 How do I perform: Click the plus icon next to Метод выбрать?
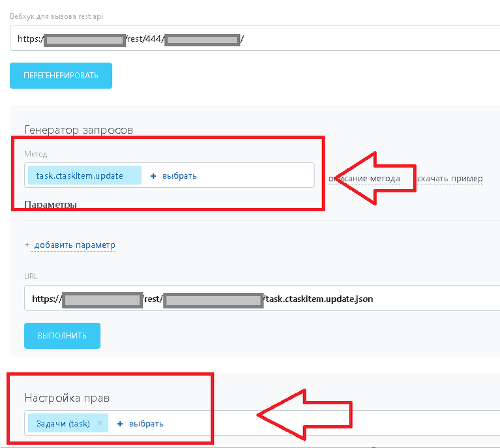[153, 176]
